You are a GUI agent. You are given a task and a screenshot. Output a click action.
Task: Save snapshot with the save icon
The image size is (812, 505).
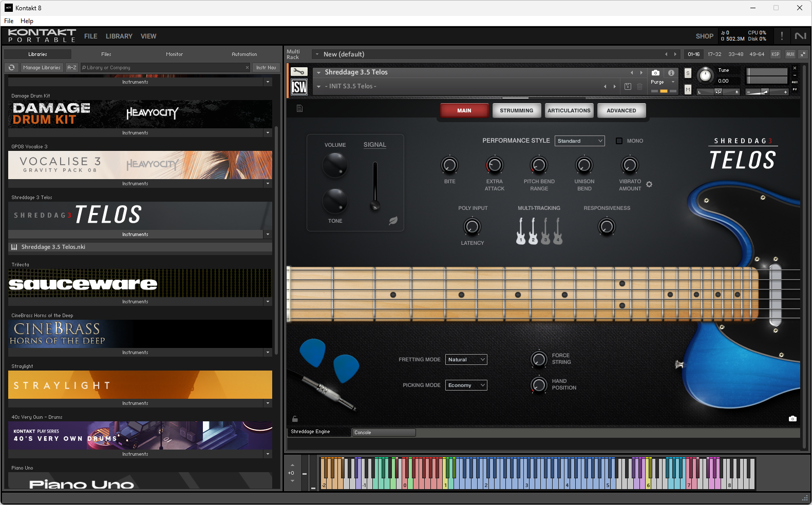[628, 86]
